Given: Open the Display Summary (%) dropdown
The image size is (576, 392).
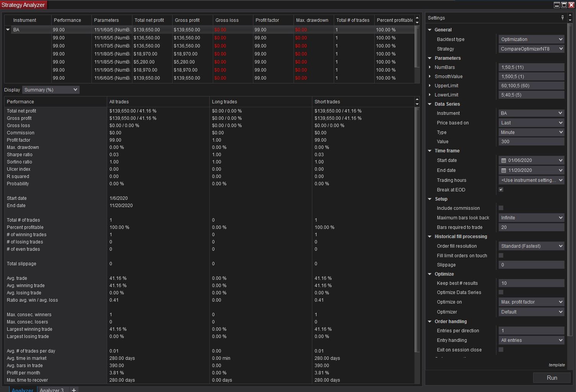Looking at the screenshot, I should coord(51,90).
